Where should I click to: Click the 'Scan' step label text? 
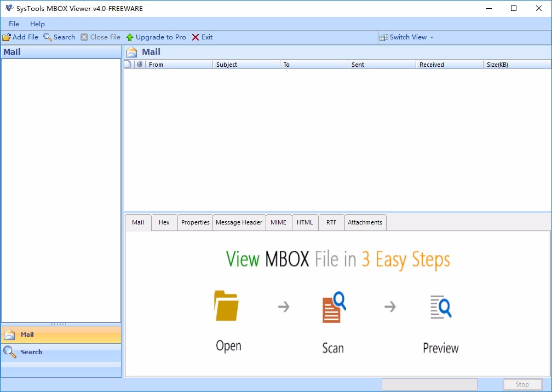point(333,348)
